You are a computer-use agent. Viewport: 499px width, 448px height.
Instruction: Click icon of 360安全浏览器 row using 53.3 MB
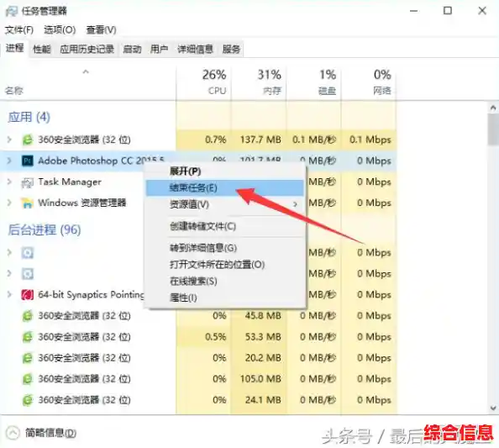click(28, 337)
